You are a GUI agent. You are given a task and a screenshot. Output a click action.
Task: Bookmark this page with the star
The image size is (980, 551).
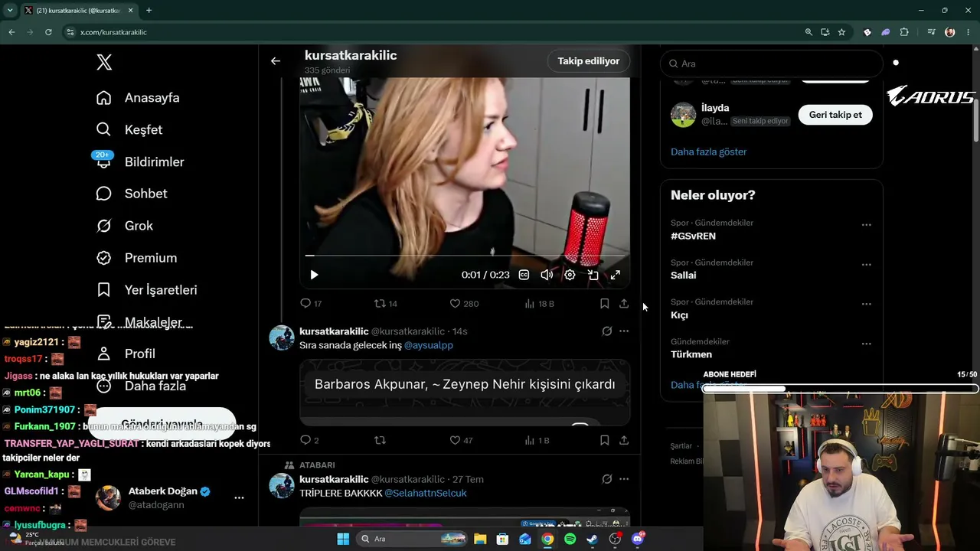[x=841, y=32]
